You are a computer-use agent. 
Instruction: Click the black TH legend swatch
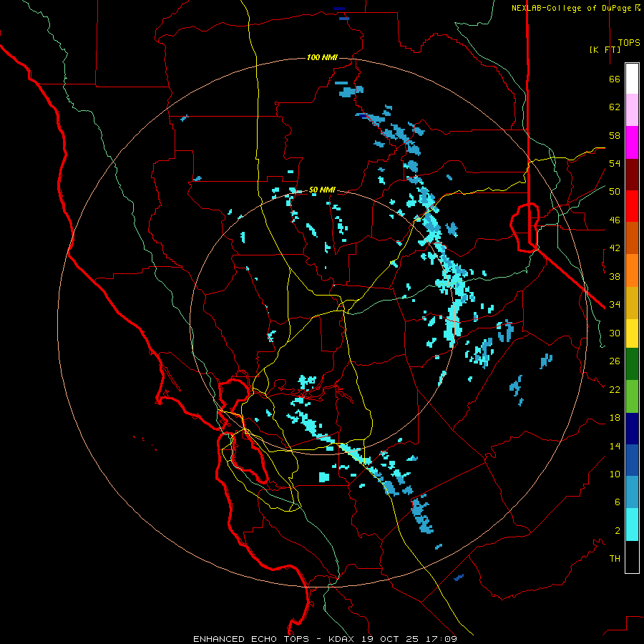(632, 557)
